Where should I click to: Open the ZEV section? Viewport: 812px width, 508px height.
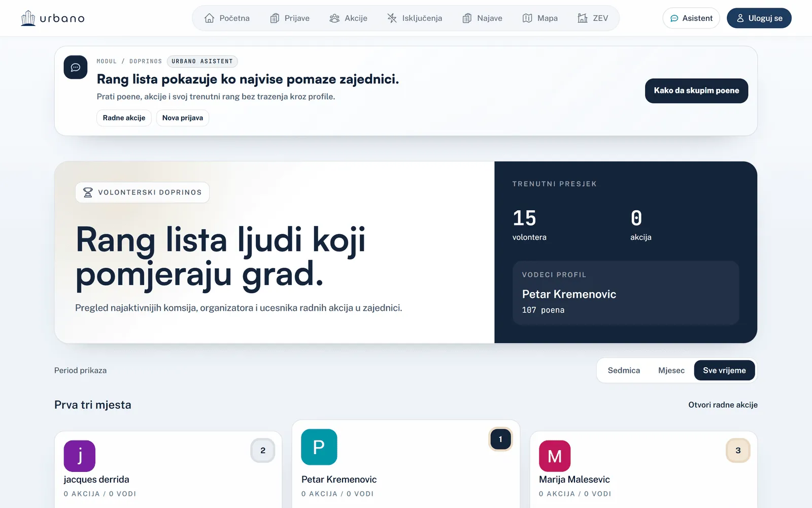pyautogui.click(x=593, y=18)
